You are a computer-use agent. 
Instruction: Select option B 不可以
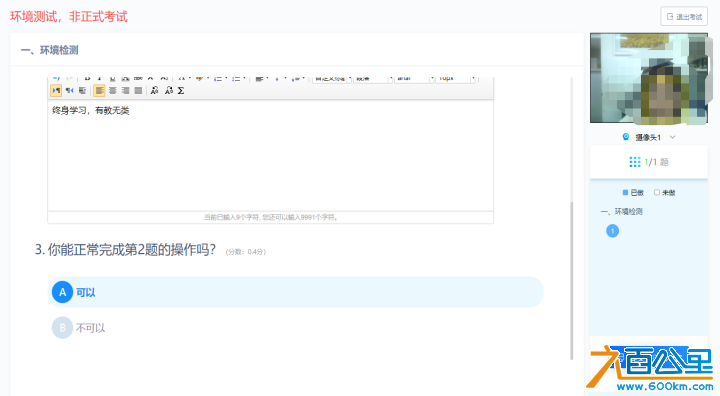pyautogui.click(x=79, y=328)
